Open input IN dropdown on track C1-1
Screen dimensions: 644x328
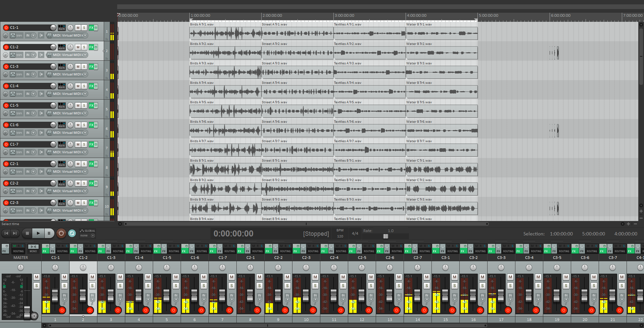pos(31,35)
